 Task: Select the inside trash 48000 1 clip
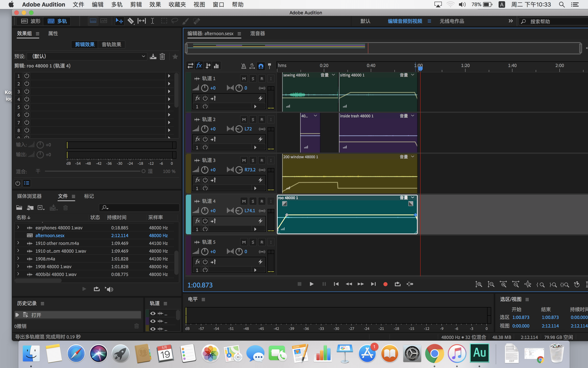378,132
